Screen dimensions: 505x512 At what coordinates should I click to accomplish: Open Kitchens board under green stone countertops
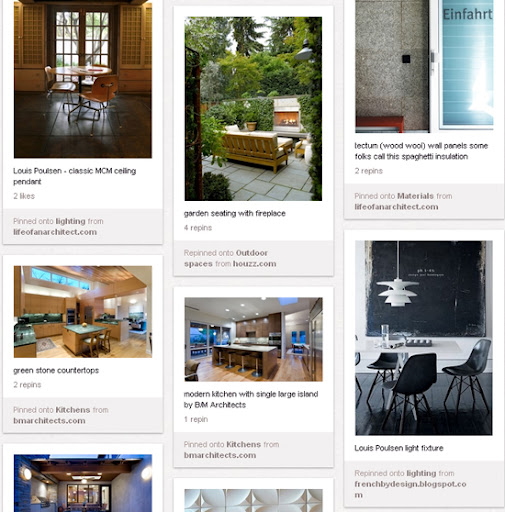pyautogui.click(x=73, y=410)
